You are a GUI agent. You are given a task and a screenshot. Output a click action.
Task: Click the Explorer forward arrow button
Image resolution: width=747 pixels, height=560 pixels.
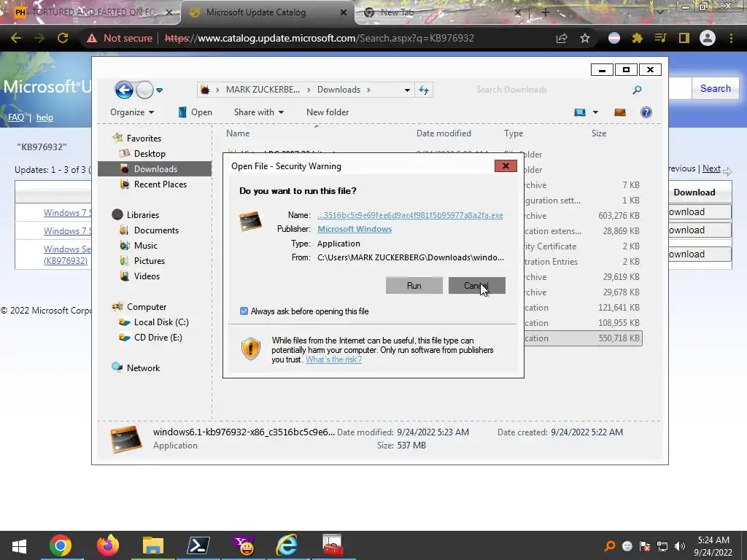pos(144,90)
